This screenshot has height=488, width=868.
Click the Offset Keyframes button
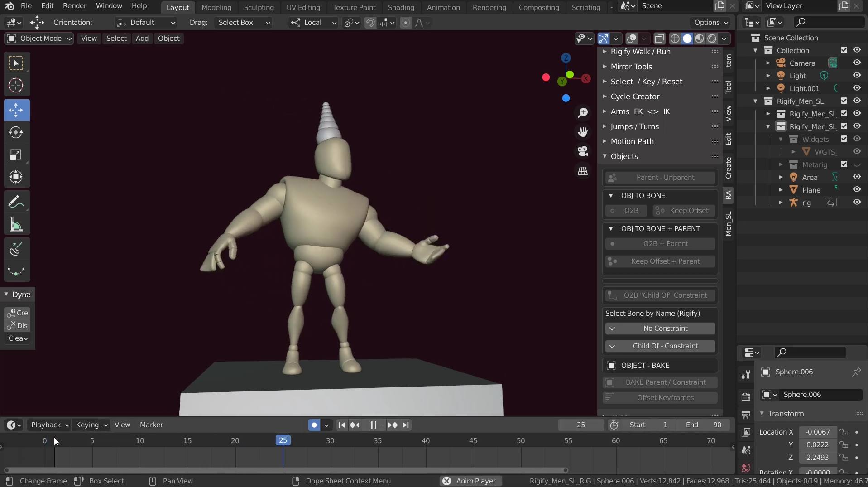(659, 398)
